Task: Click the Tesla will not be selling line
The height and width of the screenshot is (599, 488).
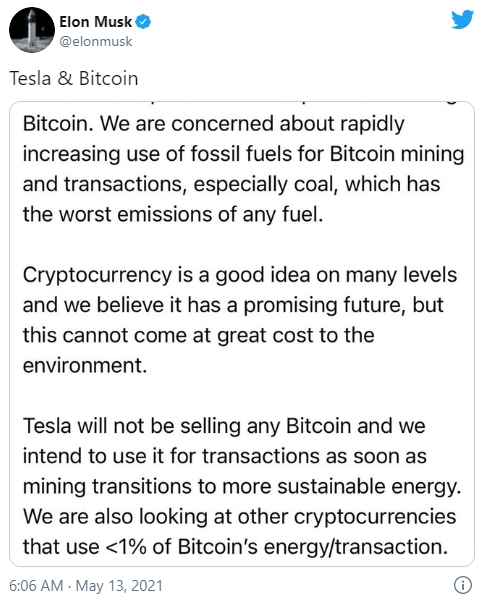Action: click(224, 426)
